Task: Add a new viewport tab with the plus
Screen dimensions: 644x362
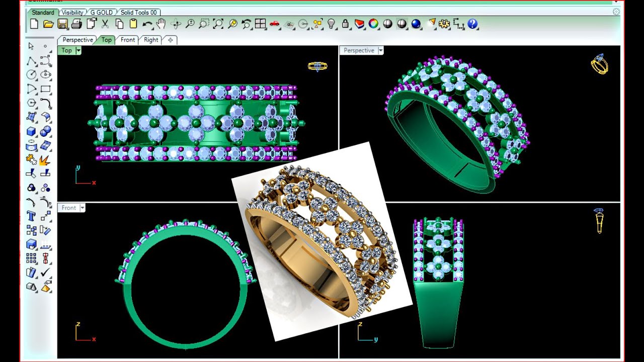Action: (171, 40)
